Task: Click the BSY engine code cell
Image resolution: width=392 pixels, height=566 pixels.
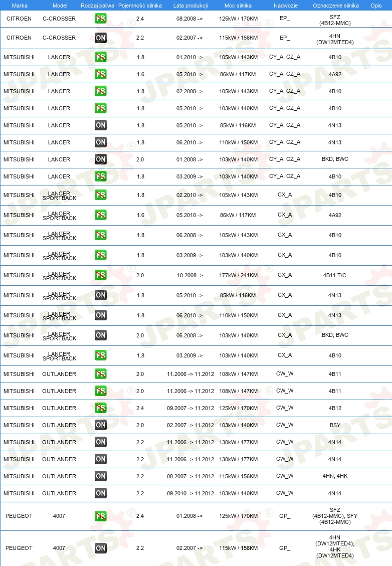Action: pos(335,425)
